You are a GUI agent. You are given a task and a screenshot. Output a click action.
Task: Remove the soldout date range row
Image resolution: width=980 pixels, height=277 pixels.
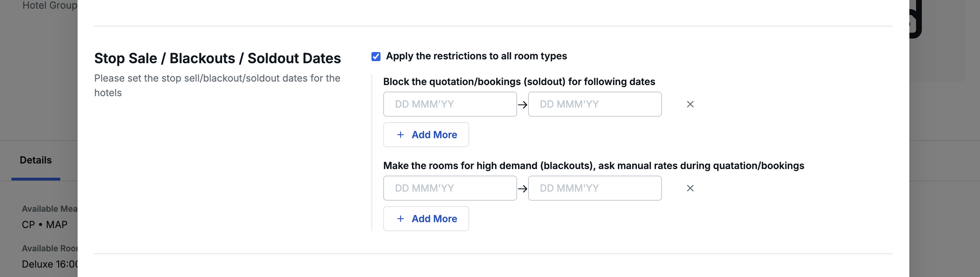(690, 104)
